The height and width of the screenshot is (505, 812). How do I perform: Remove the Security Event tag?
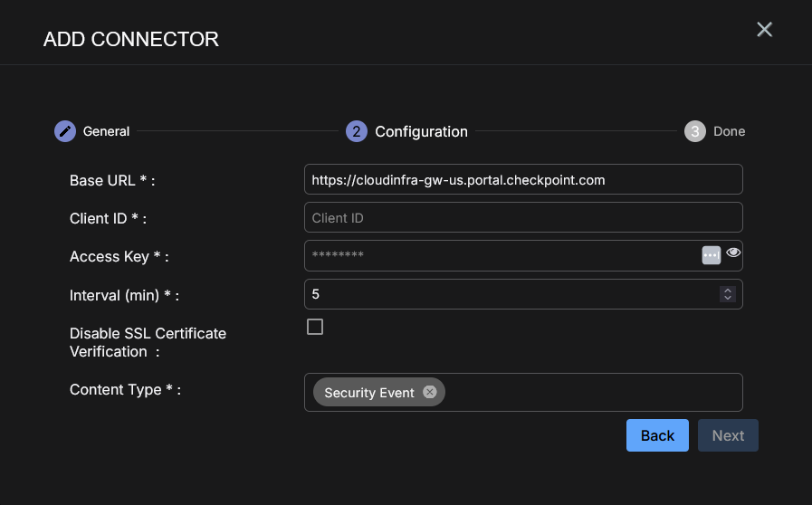point(430,392)
